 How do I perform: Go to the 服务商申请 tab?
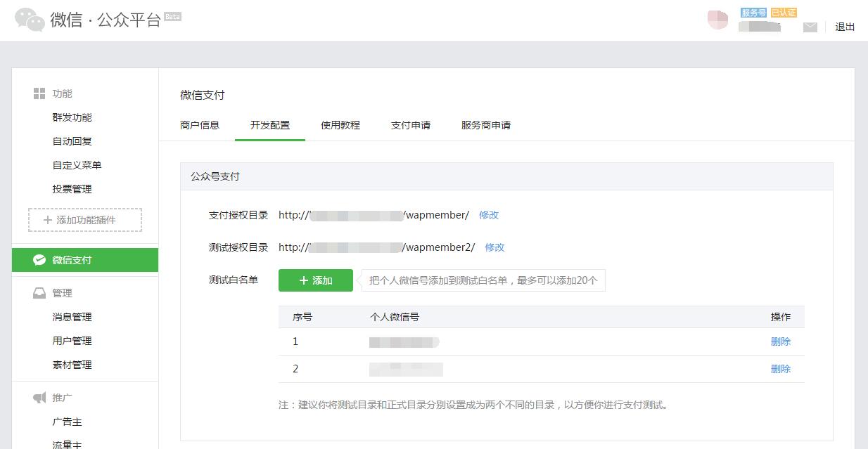coord(486,125)
